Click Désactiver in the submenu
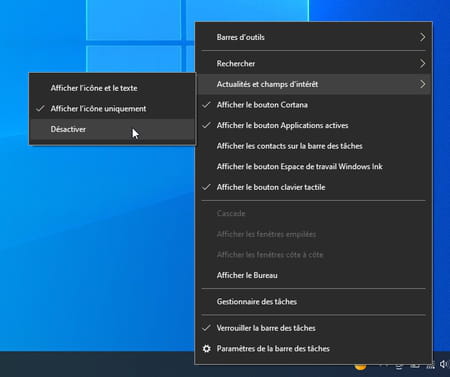This screenshot has width=450, height=377. tap(112, 129)
